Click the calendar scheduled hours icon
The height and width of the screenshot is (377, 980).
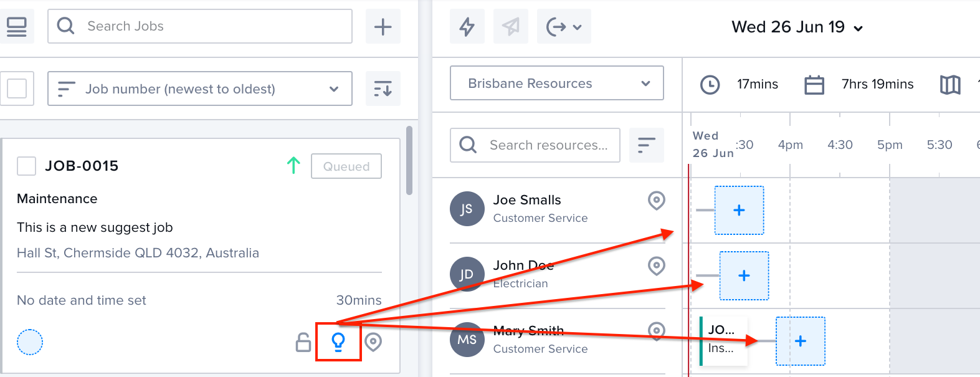point(814,85)
